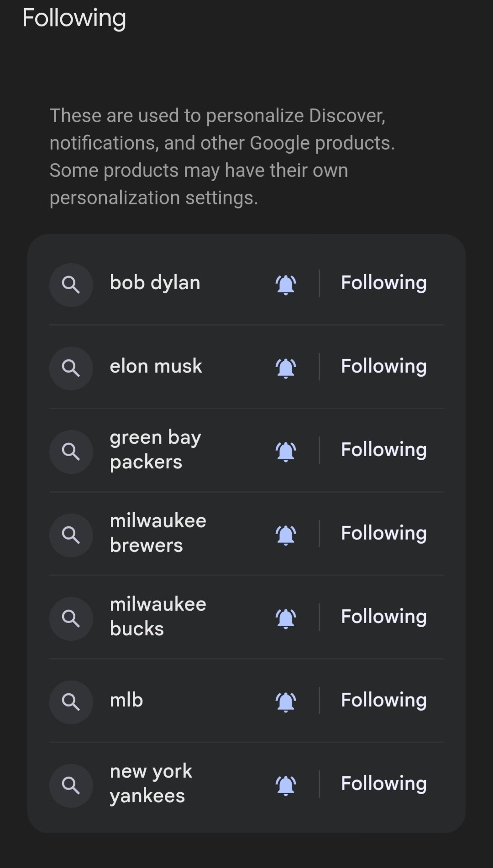The image size is (493, 868).
Task: Tap search icon next to milwaukee brewers
Action: (x=71, y=535)
